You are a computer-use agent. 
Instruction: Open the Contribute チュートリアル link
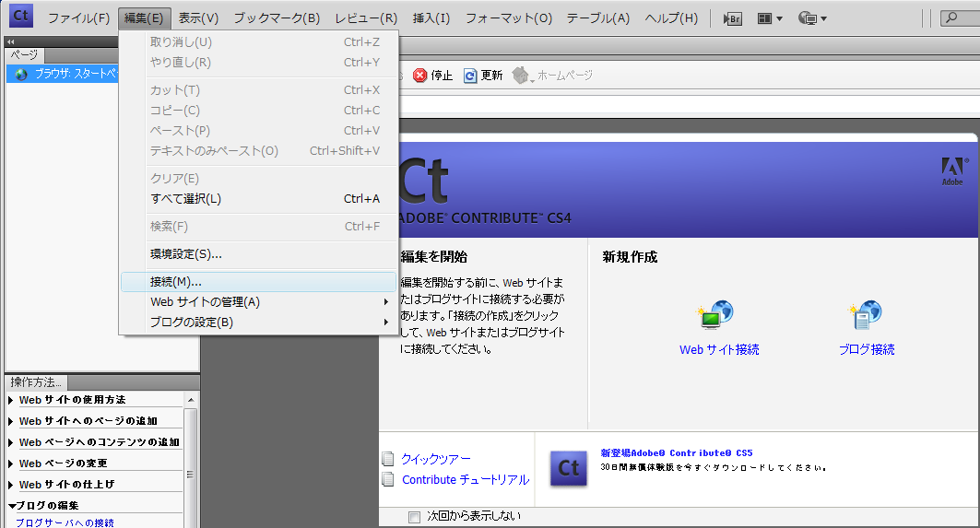pos(466,480)
